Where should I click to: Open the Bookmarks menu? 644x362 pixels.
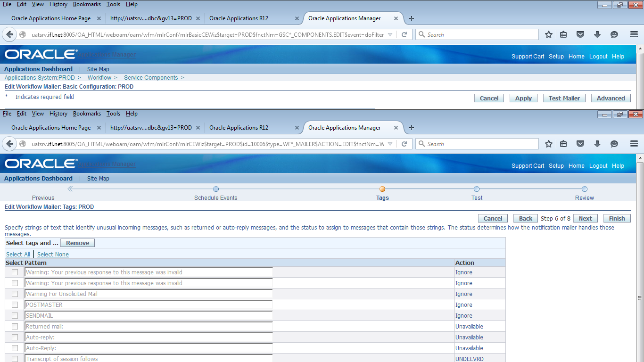coord(87,114)
